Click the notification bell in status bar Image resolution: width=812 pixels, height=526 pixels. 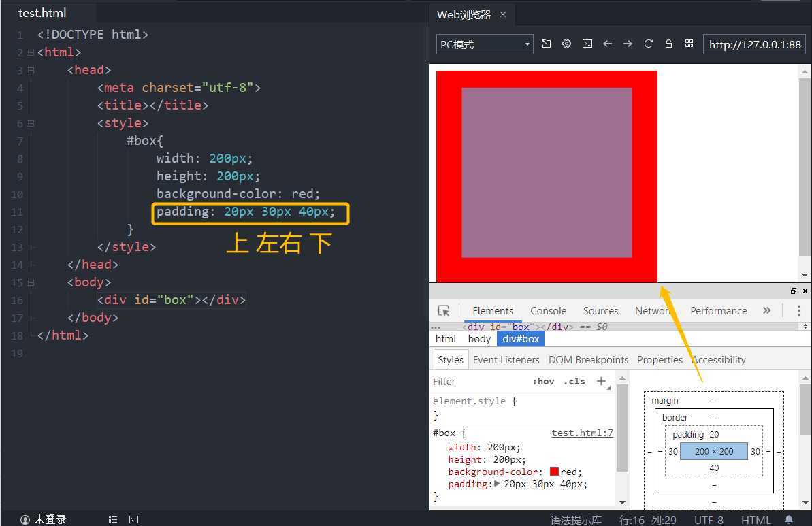tap(789, 519)
